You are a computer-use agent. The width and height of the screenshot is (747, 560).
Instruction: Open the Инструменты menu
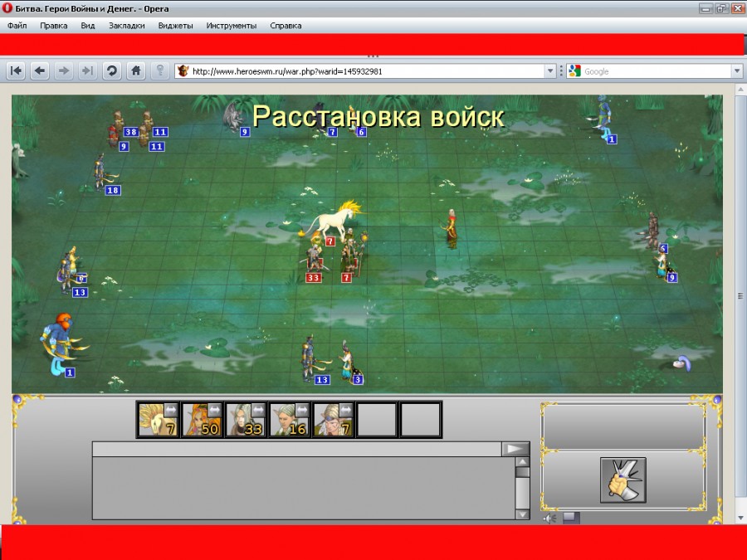coord(232,26)
